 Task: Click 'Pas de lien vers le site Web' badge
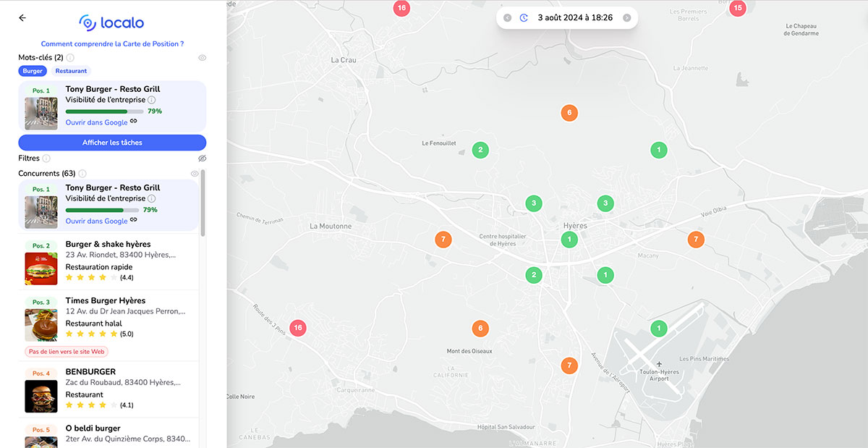(67, 352)
